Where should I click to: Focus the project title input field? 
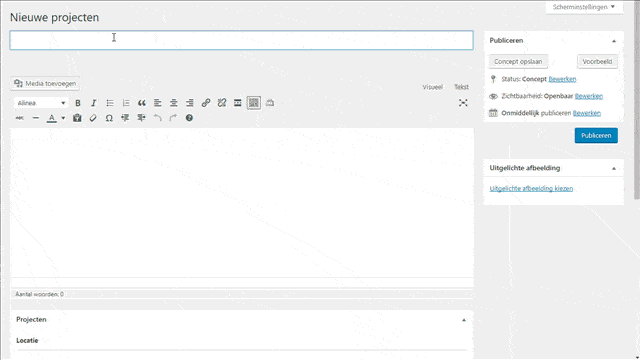click(242, 40)
